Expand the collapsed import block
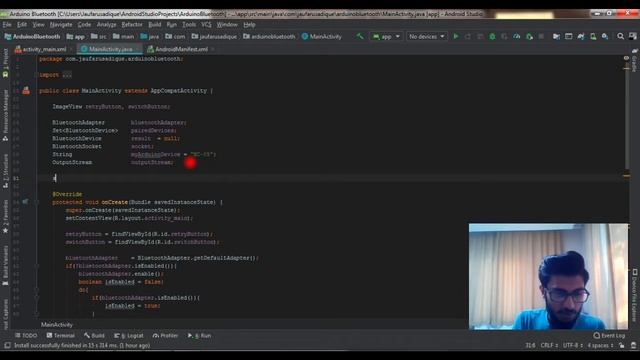This screenshot has width=640, height=360. coord(67,75)
